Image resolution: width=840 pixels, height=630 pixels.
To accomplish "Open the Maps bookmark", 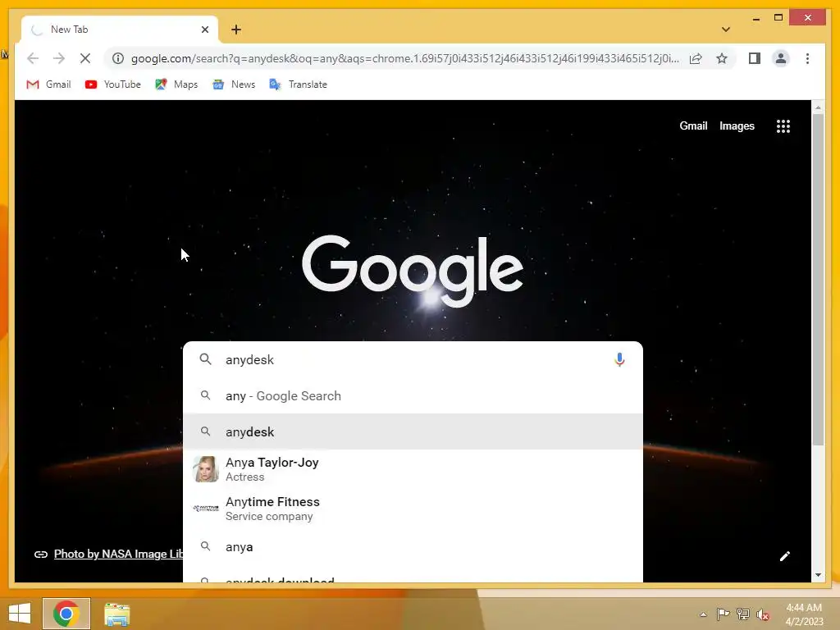I will point(177,84).
